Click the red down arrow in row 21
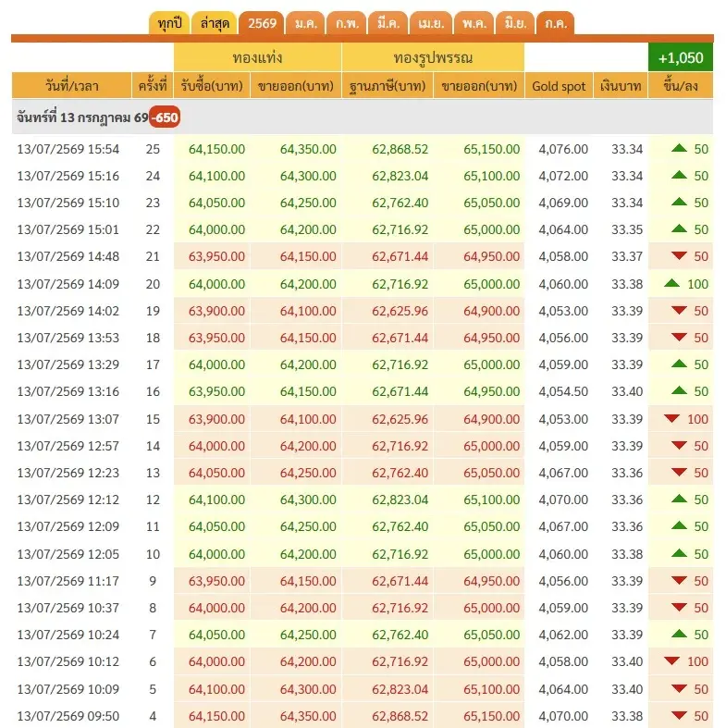Image resolution: width=726 pixels, height=728 pixels. (x=679, y=255)
